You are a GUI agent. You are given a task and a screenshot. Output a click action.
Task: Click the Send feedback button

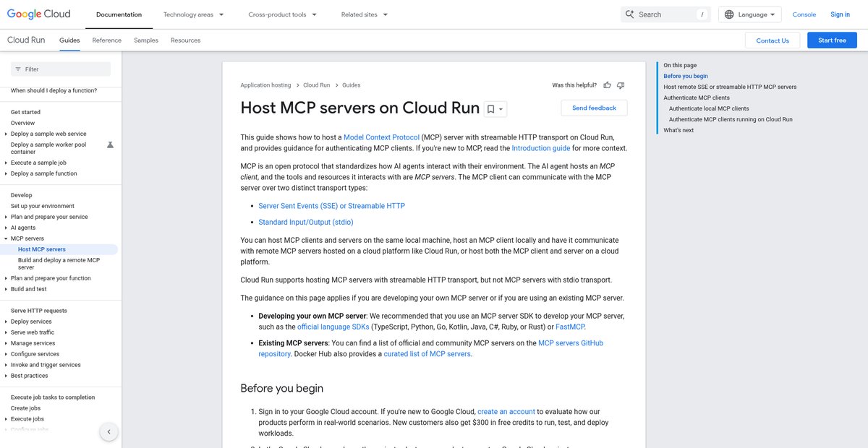tap(594, 108)
